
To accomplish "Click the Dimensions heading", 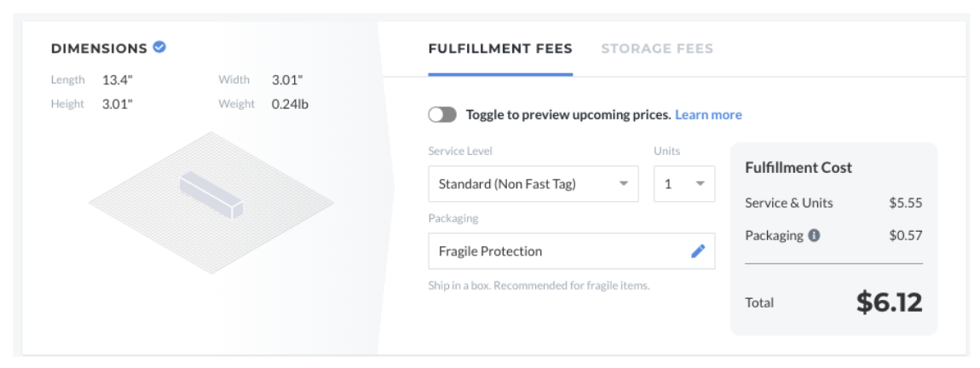I will click(x=100, y=48).
